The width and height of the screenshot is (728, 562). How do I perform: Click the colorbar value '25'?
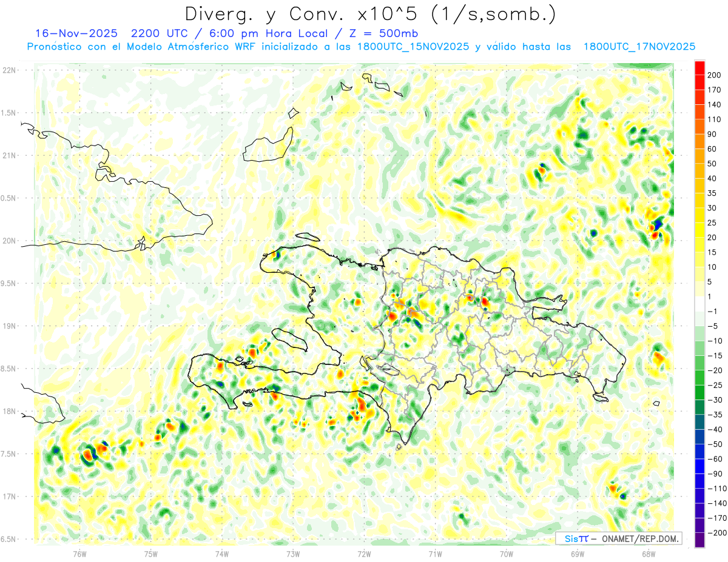[712, 222]
